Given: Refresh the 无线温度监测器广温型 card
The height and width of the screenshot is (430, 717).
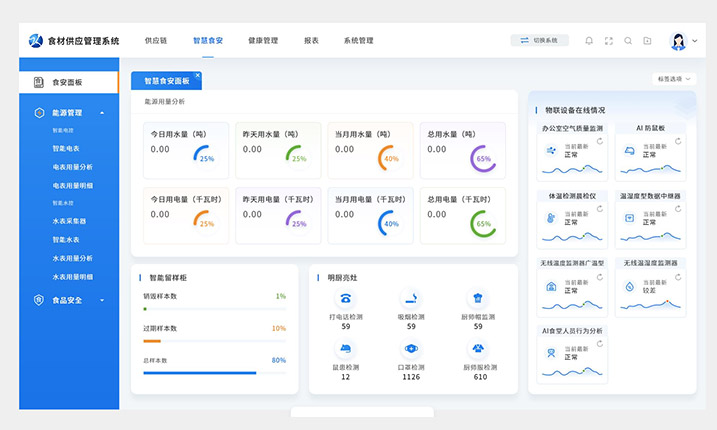Looking at the screenshot, I should 599,277.
